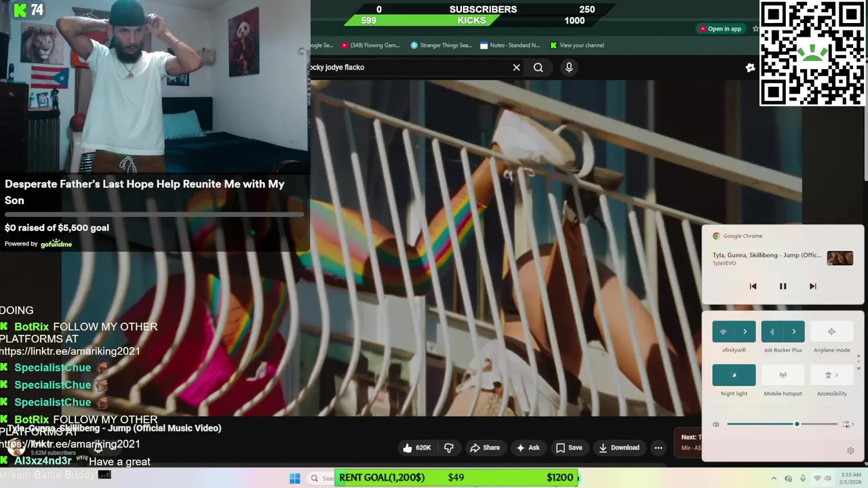Expand Bluetooth devices list chevron
The width and height of the screenshot is (868, 488).
point(793,331)
